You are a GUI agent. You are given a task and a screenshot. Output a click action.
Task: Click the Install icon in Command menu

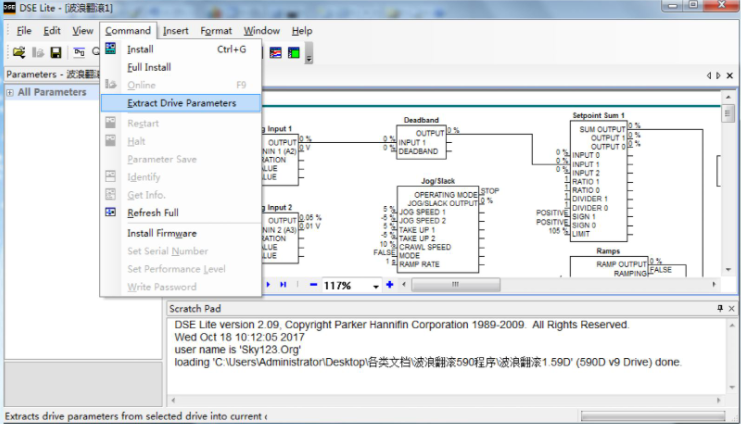point(111,49)
